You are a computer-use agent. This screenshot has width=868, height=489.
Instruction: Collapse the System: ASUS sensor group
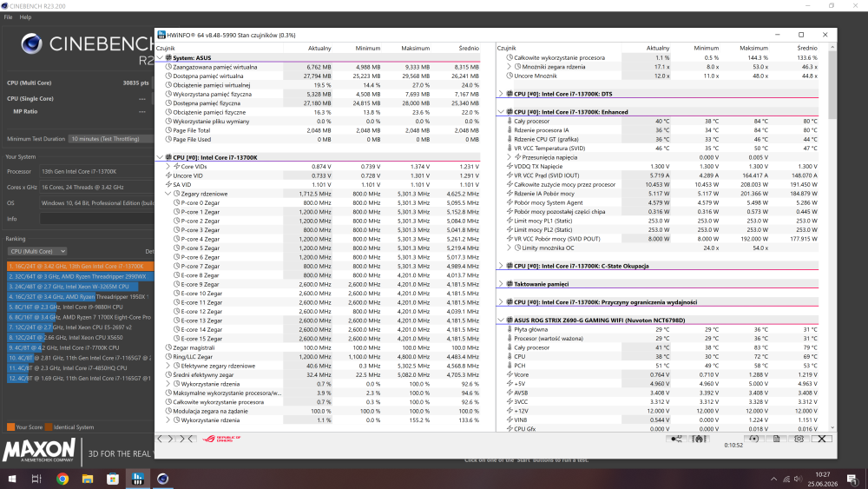pyautogui.click(x=160, y=57)
